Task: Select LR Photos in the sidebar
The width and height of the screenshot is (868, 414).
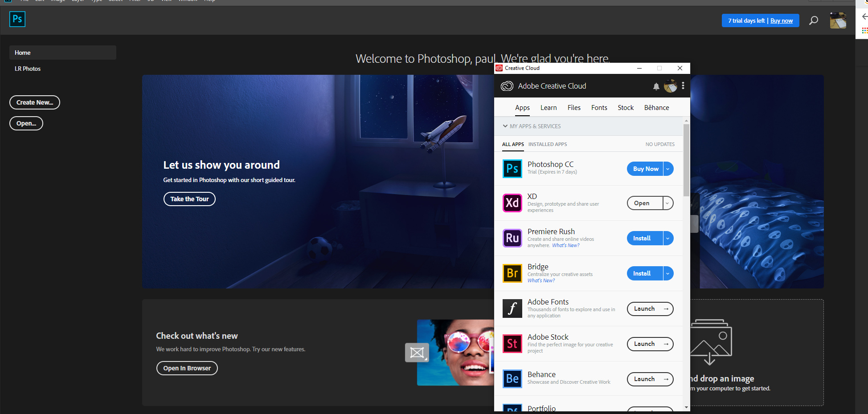Action: pyautogui.click(x=28, y=69)
